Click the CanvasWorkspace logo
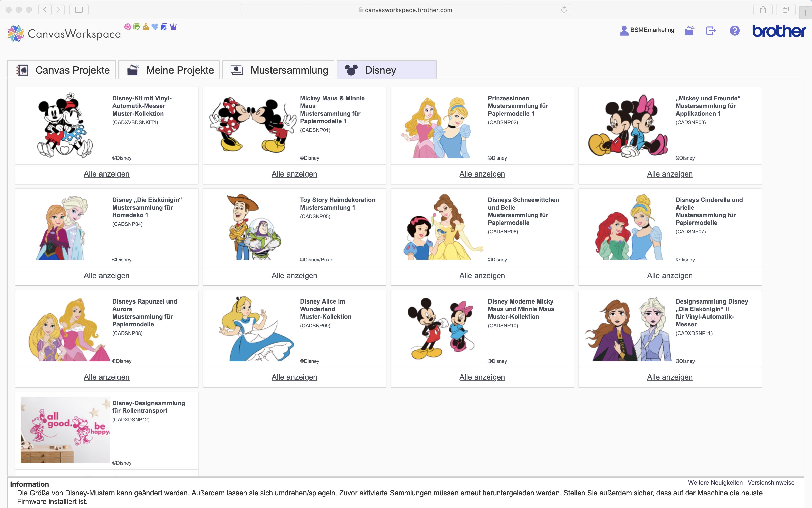812x508 pixels. pyautogui.click(x=64, y=33)
